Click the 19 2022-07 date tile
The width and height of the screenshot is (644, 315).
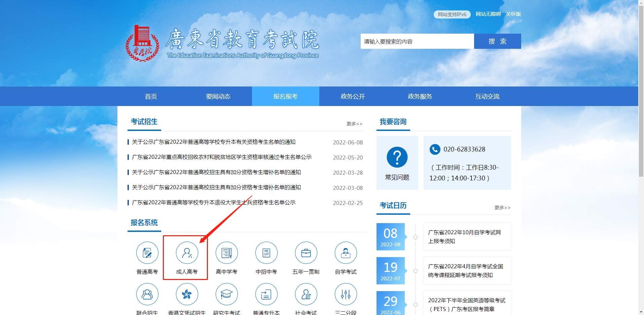coord(390,271)
